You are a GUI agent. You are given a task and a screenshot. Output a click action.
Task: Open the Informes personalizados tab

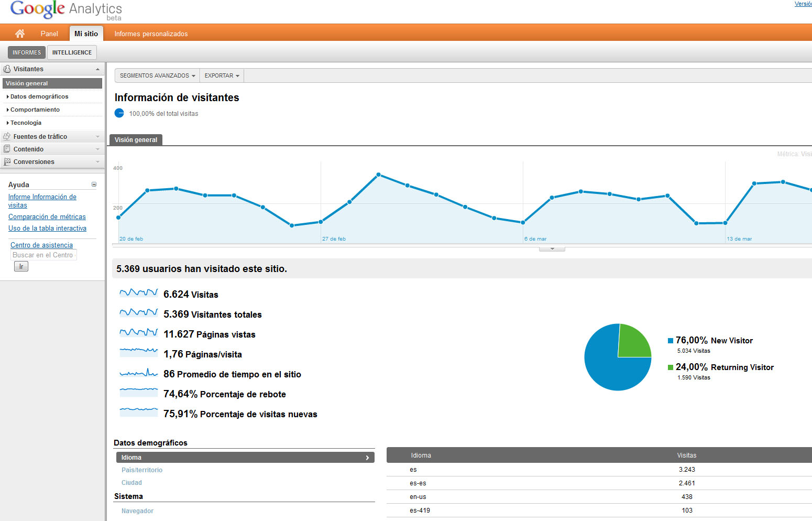(151, 34)
